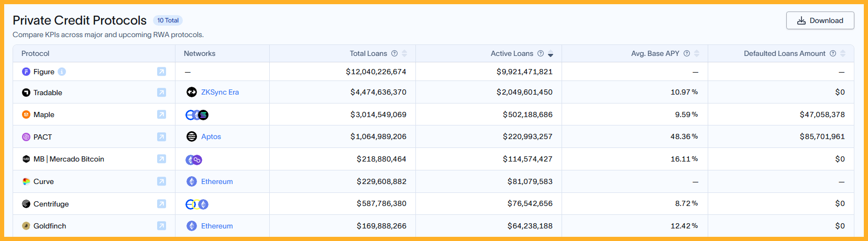This screenshot has width=868, height=241.
Task: Show help tooltip for Avg. Base APY
Action: point(687,53)
